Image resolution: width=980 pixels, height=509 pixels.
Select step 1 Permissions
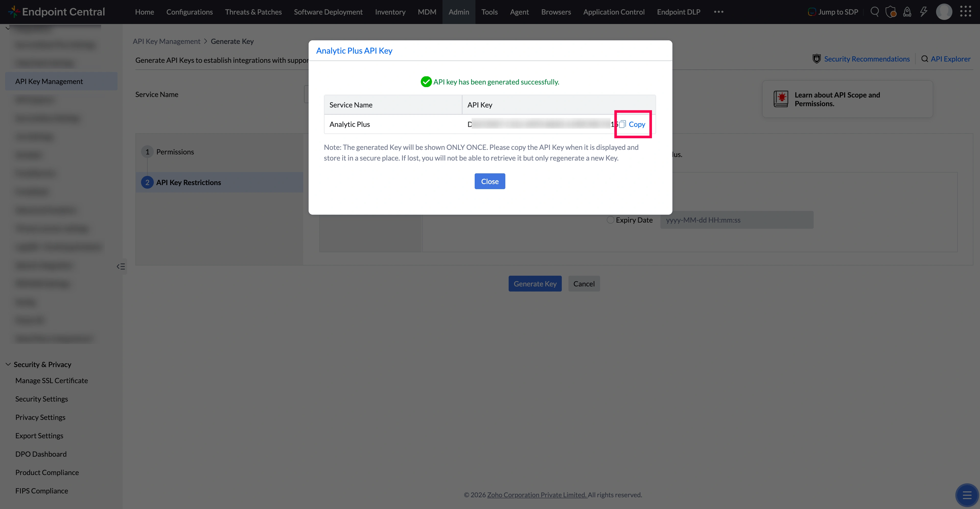click(168, 152)
